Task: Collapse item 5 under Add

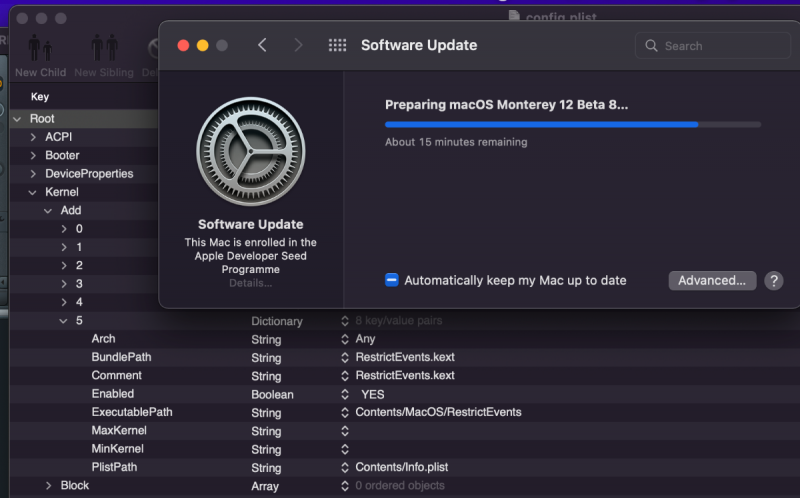Action: click(63, 321)
